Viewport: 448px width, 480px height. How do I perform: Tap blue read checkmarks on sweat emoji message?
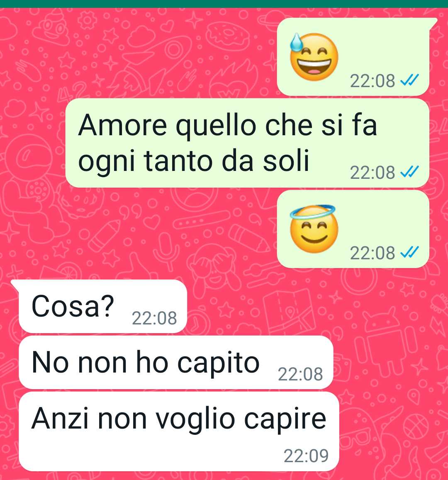pos(409,80)
